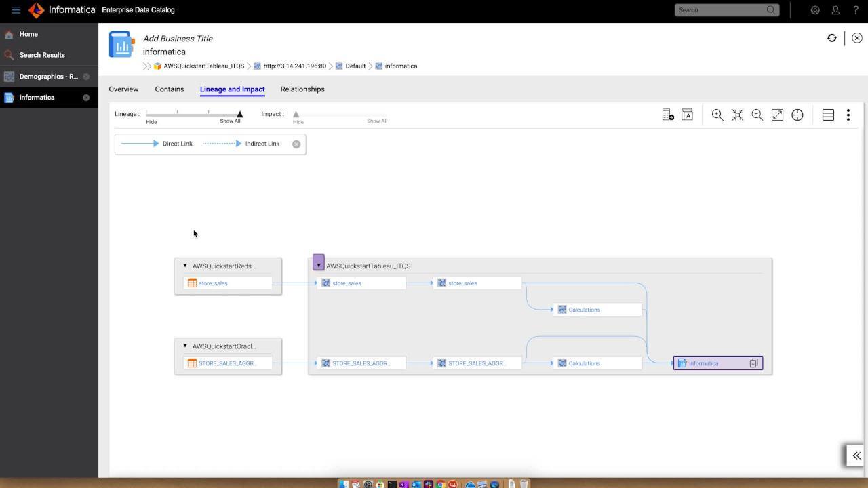The image size is (868, 488).
Task: Toggle purple AWSQuickstartTableau_ITQS group dropdown
Action: [319, 263]
